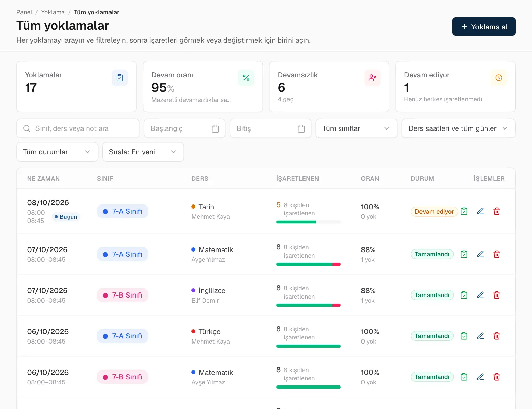This screenshot has width=532, height=409.
Task: Click the 7-B Sınıfı chip in İngilizce row
Action: click(122, 295)
